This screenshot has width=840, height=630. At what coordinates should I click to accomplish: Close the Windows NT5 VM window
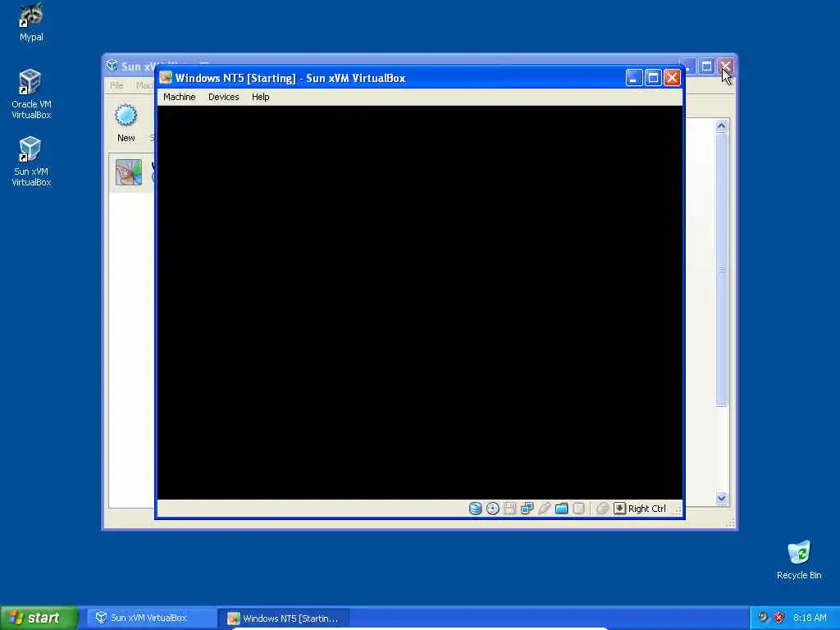672,78
